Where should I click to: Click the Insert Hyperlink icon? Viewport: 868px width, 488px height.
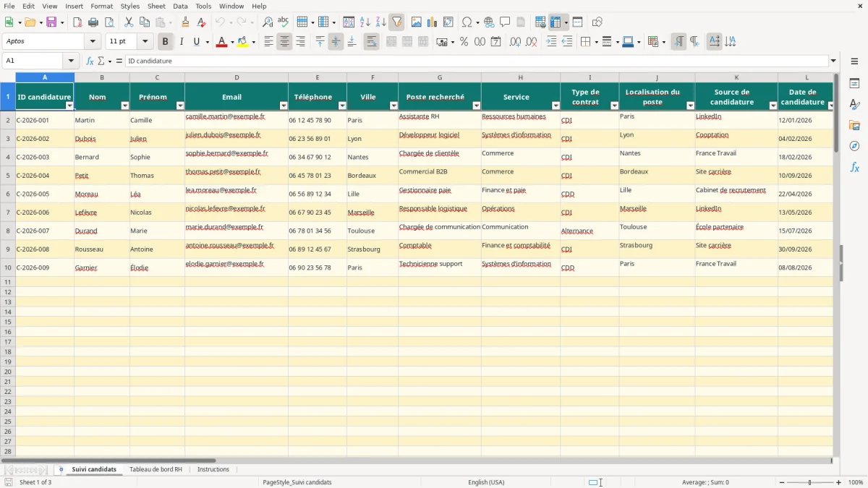[489, 22]
